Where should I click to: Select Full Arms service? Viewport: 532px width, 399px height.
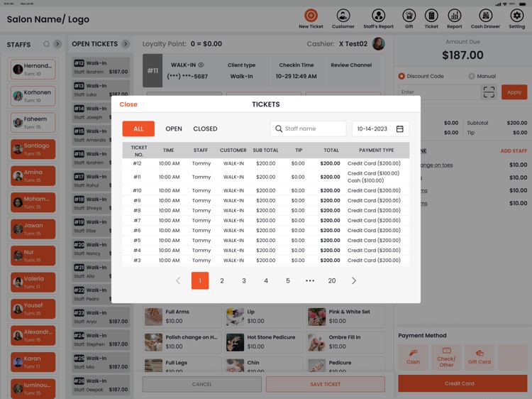pyautogui.click(x=182, y=317)
